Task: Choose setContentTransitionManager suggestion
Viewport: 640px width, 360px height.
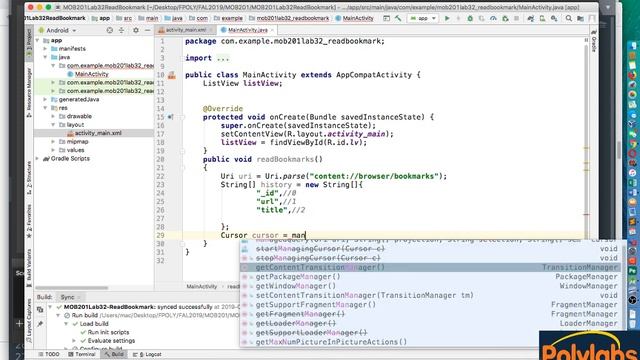Action: point(430,296)
